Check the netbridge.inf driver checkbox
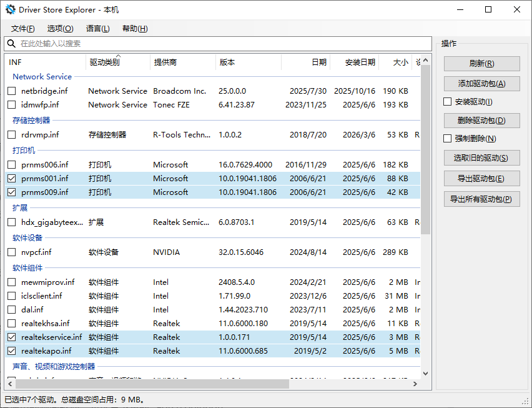 [11, 91]
